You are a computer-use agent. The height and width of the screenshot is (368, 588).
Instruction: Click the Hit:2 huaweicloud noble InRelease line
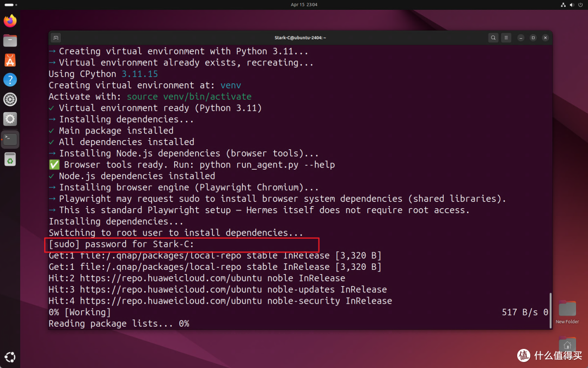tap(197, 278)
